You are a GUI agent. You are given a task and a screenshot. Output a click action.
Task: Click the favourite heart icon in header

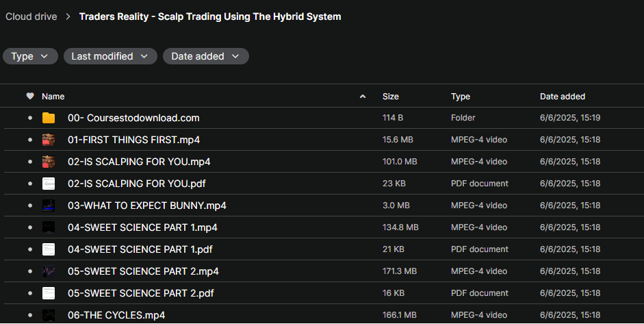pos(30,96)
